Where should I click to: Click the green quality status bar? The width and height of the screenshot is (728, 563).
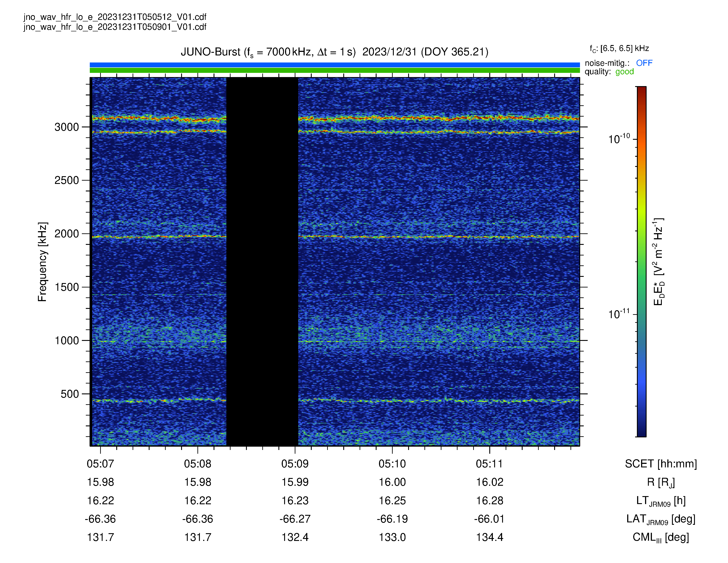335,70
